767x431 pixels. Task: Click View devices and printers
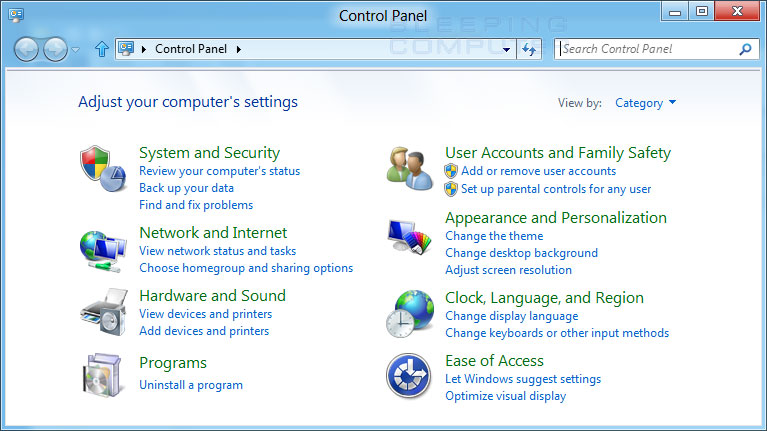click(x=205, y=314)
